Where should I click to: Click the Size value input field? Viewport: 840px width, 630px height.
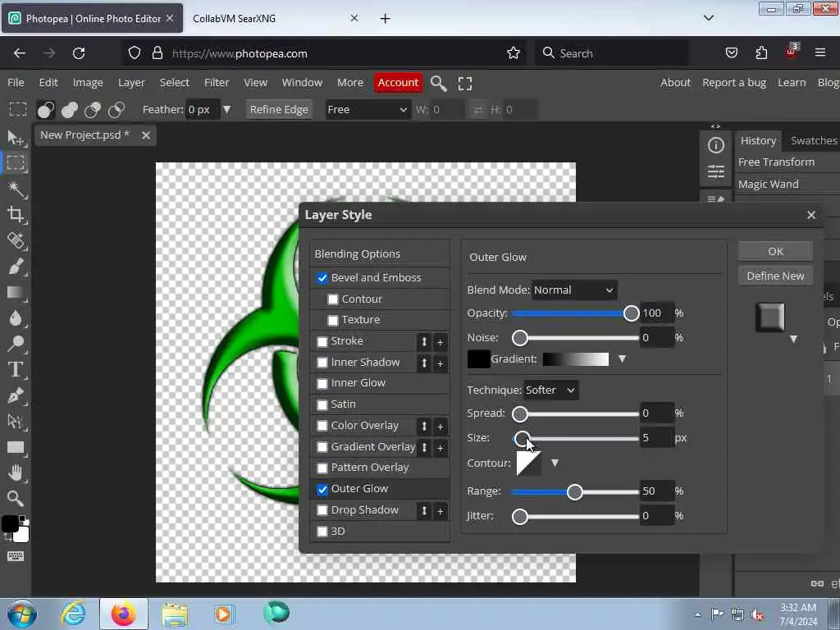657,438
